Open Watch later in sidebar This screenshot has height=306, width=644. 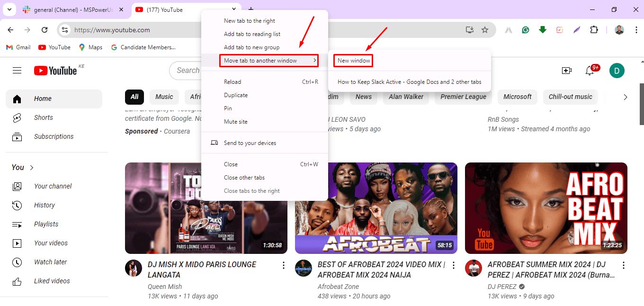54,262
